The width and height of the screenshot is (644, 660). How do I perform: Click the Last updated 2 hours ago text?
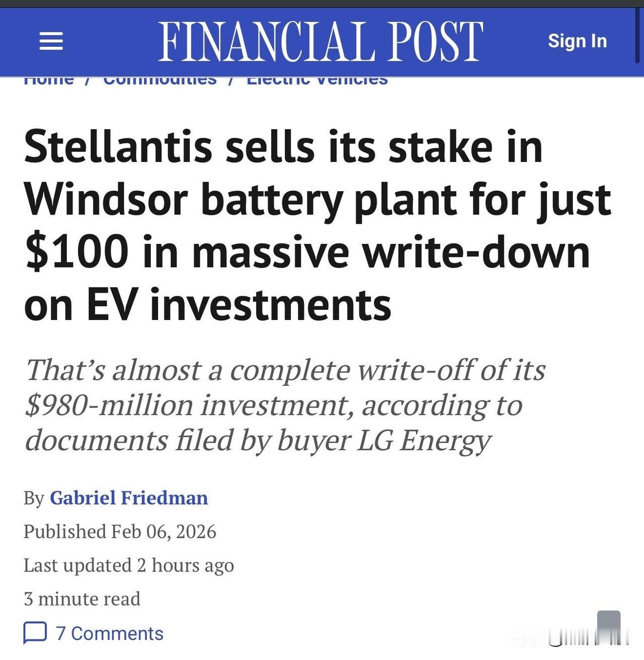[129, 565]
